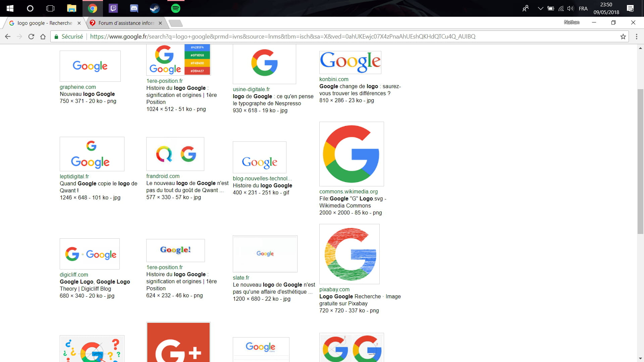Reload the current page
Image resolution: width=644 pixels, height=362 pixels.
click(31, 37)
